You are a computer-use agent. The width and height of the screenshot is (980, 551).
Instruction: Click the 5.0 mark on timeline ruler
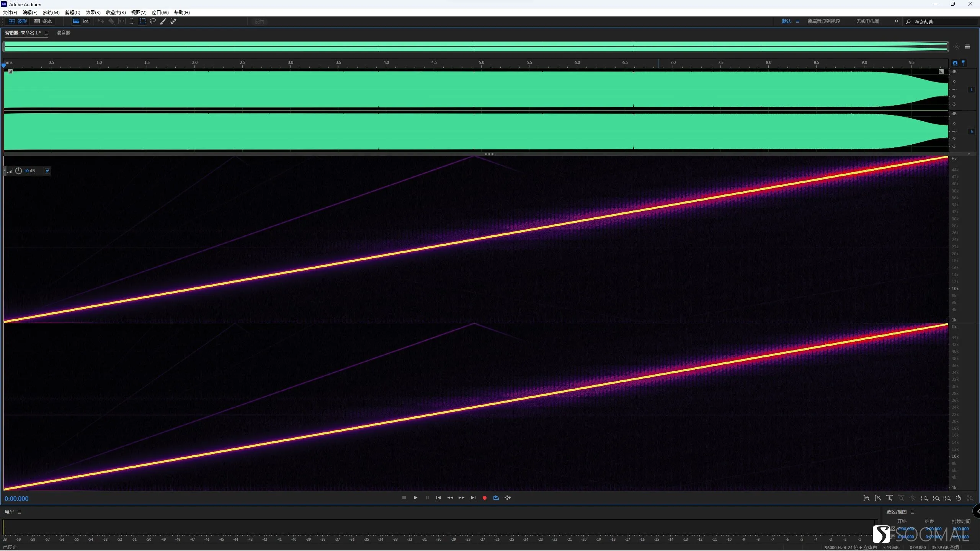click(x=481, y=62)
